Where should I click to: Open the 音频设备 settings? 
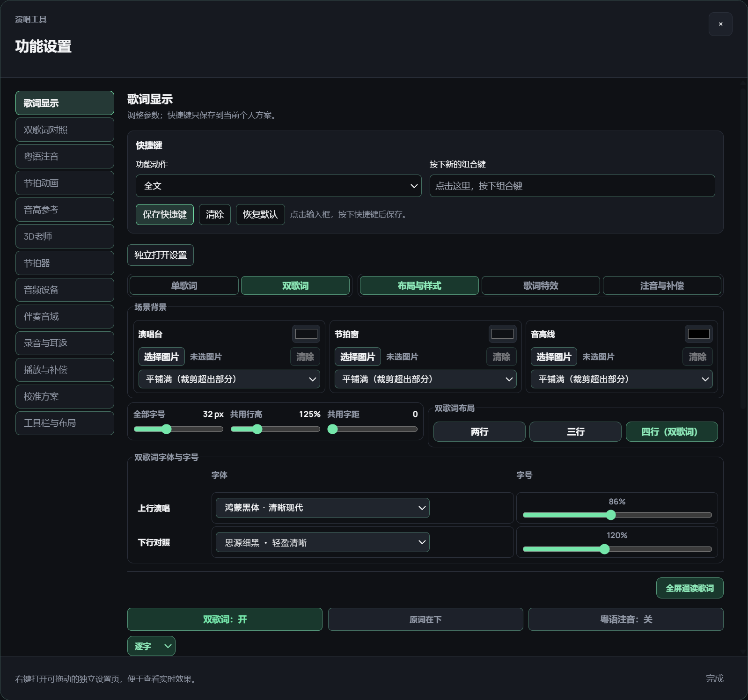(x=65, y=290)
